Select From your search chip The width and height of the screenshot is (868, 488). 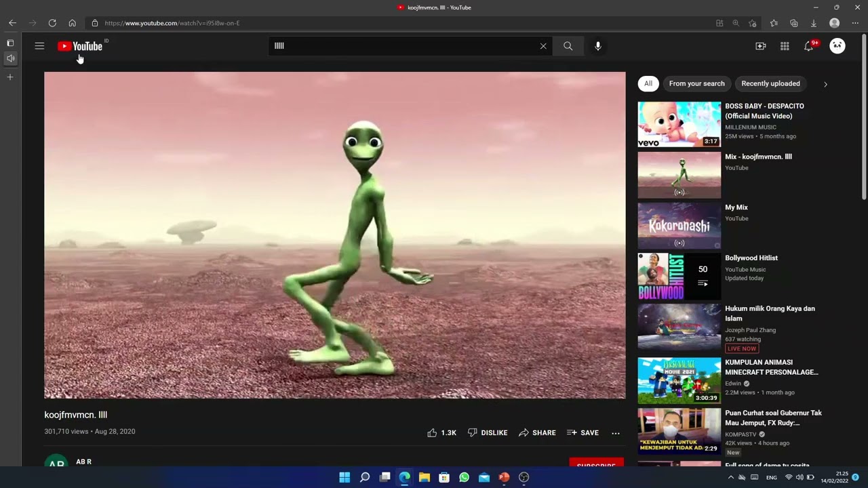(696, 83)
